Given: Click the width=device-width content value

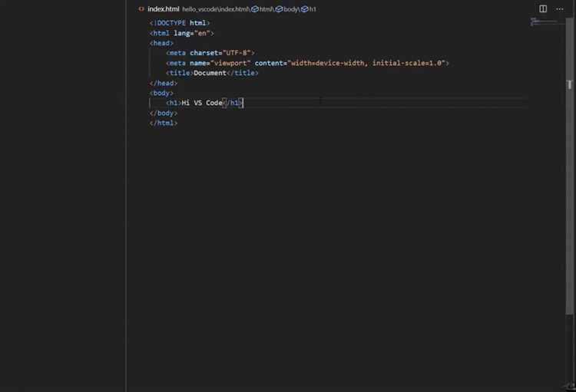Looking at the screenshot, I should point(327,63).
